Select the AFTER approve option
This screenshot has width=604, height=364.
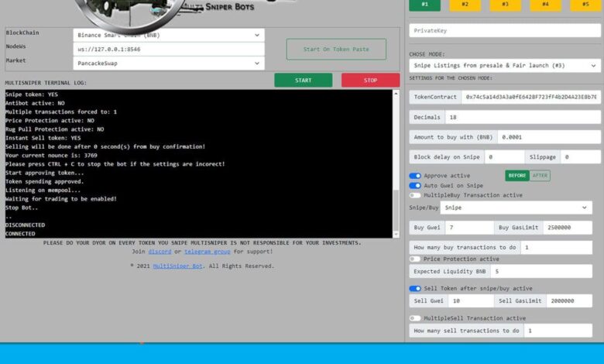(540, 176)
